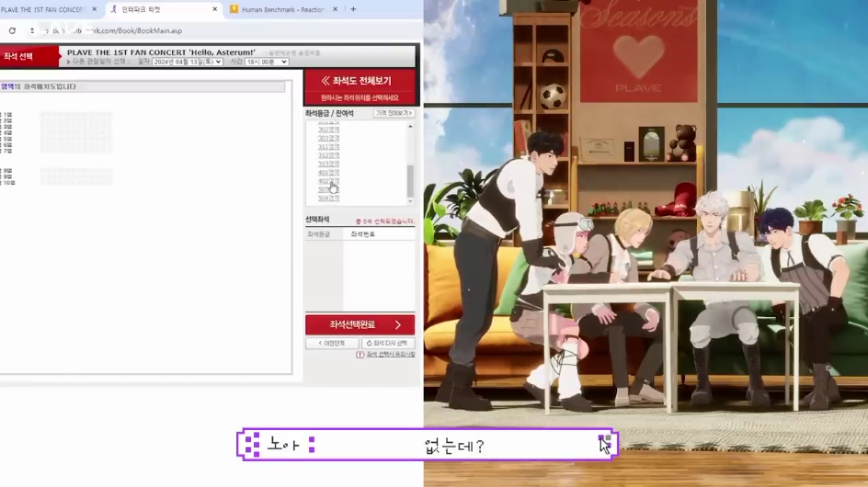868x487 pixels.
Task: Click the 이전단계 button
Action: pyautogui.click(x=332, y=343)
